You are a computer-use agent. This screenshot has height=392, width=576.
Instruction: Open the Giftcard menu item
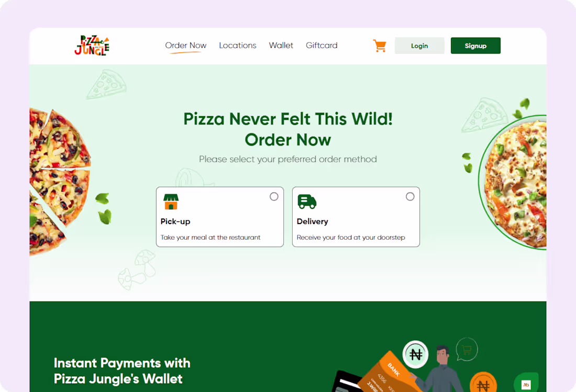click(x=322, y=46)
